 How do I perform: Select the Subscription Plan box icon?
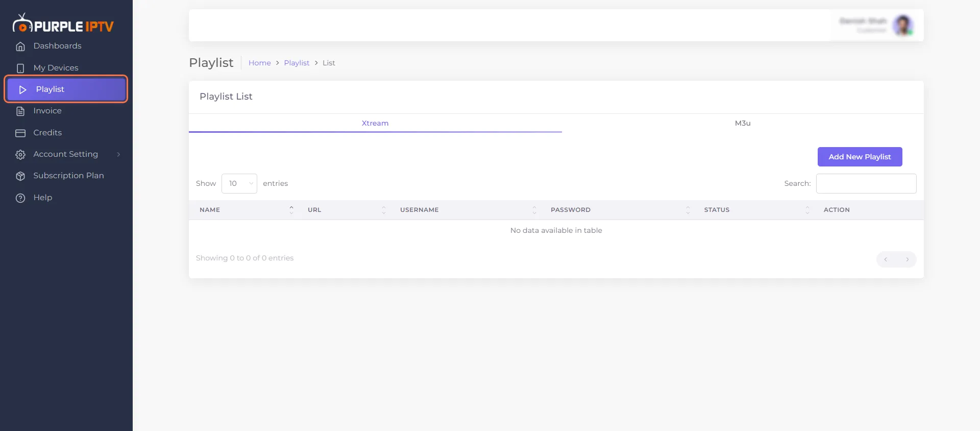point(20,176)
